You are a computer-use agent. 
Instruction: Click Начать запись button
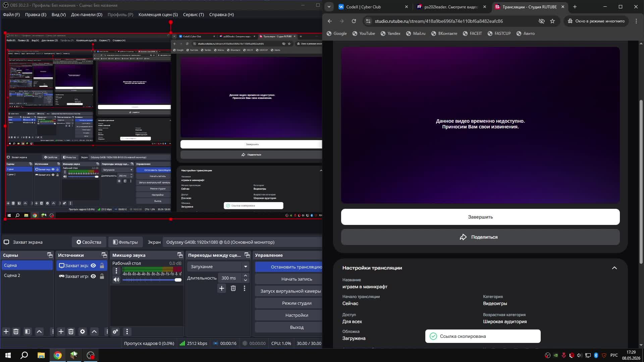coord(288,279)
